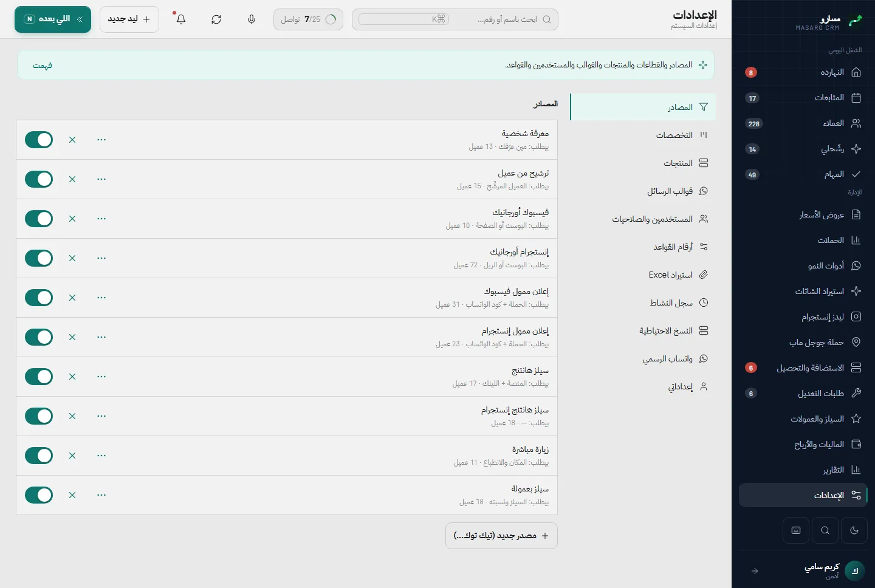875x588 pixels.
Task: Open النهارده in sidebar
Action: [803, 72]
